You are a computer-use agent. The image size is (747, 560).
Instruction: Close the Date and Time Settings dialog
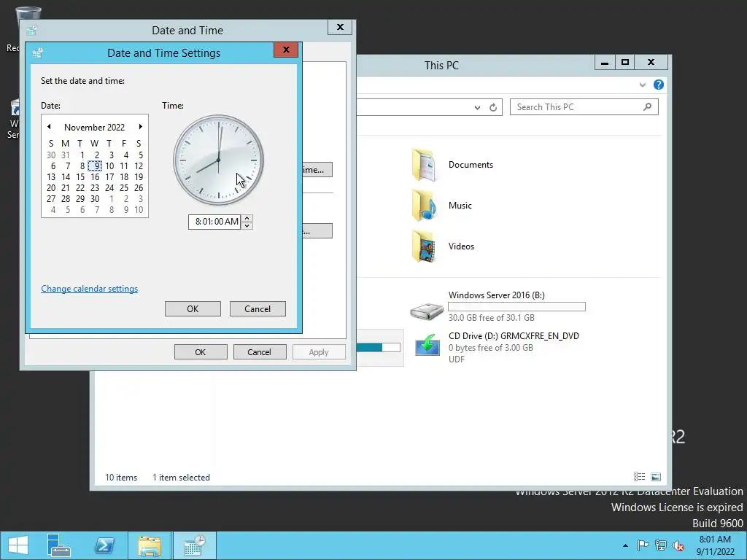pos(286,50)
